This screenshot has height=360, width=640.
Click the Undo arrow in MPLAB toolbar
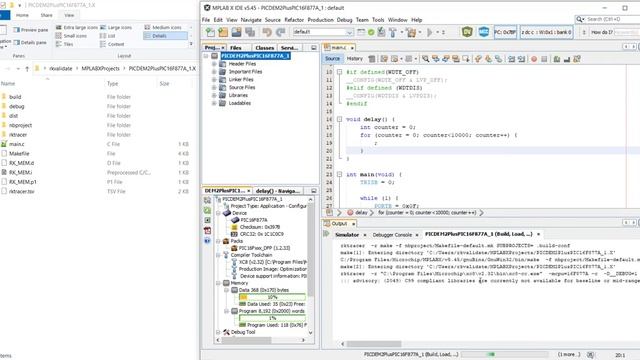tap(267, 32)
